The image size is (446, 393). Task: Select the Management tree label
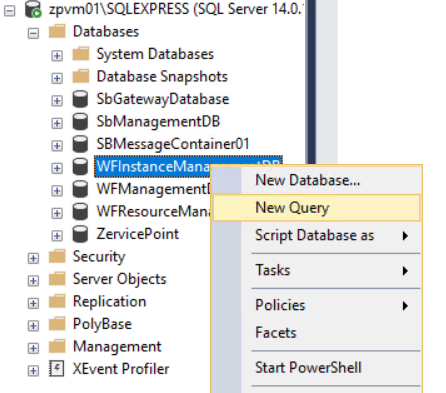coord(117,347)
